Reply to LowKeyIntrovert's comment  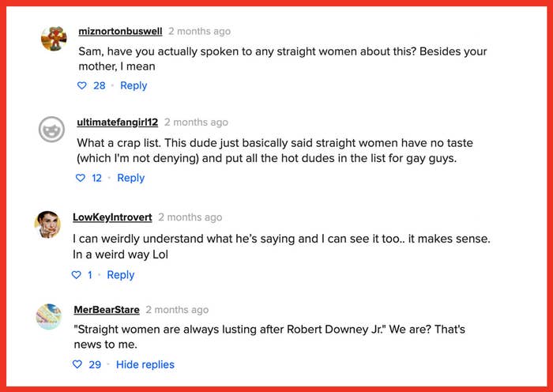point(121,275)
